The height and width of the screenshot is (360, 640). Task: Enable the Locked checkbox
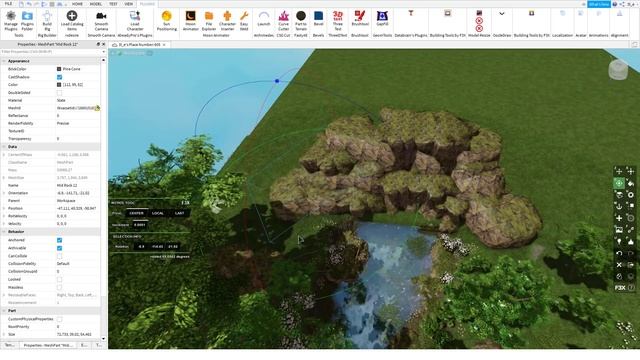click(60, 280)
